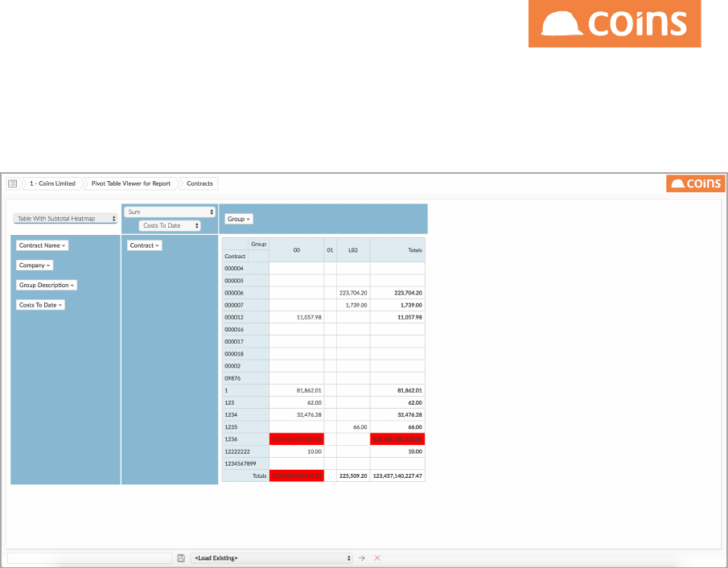The height and width of the screenshot is (568, 728).
Task: Click the red delete X icon
Action: tap(377, 558)
